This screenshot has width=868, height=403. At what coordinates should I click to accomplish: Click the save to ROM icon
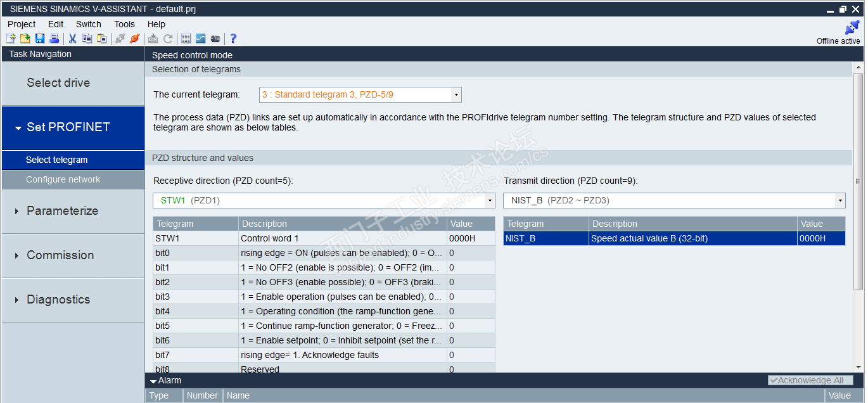[x=153, y=39]
